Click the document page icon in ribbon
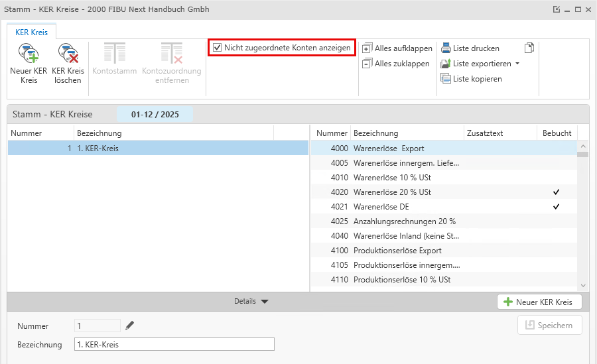The width and height of the screenshot is (597, 364). pos(529,48)
